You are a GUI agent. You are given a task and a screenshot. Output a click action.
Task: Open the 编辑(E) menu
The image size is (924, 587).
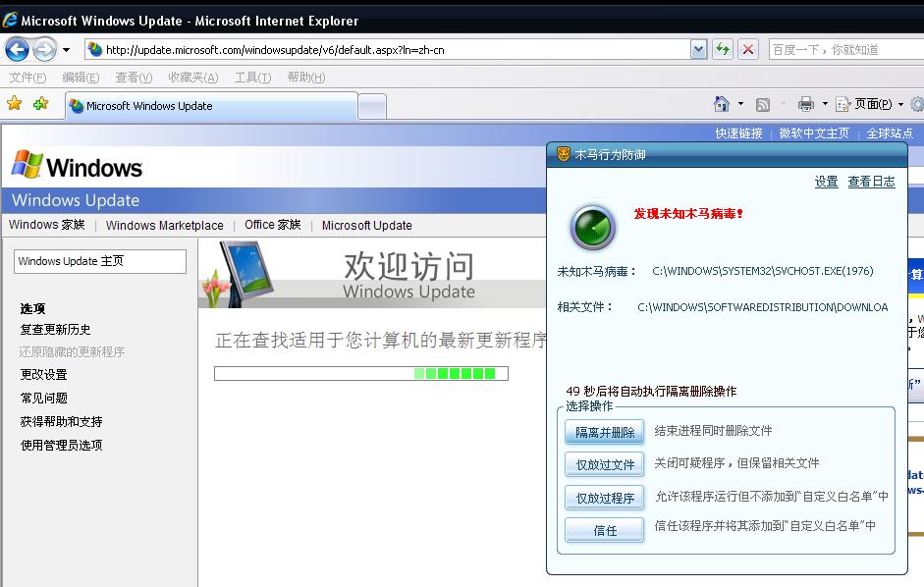coord(81,78)
